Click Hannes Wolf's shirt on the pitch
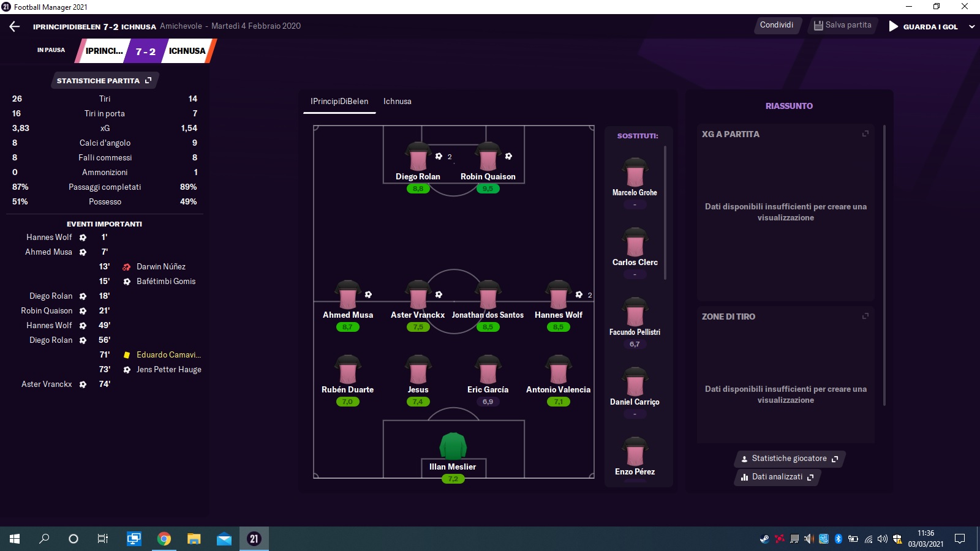Screen dimensions: 980x551 pos(559,295)
